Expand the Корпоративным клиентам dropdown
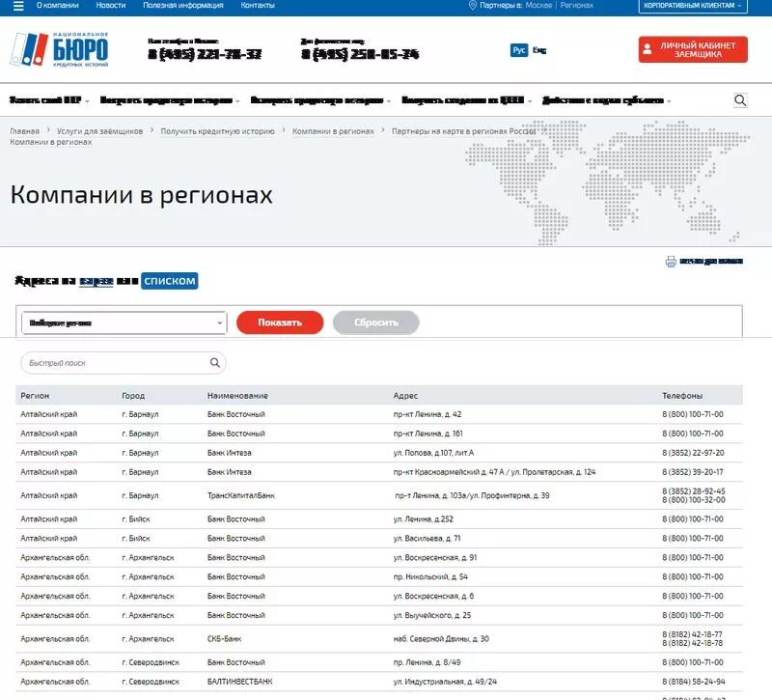Viewport: 772px width, 700px height. pyautogui.click(x=693, y=6)
